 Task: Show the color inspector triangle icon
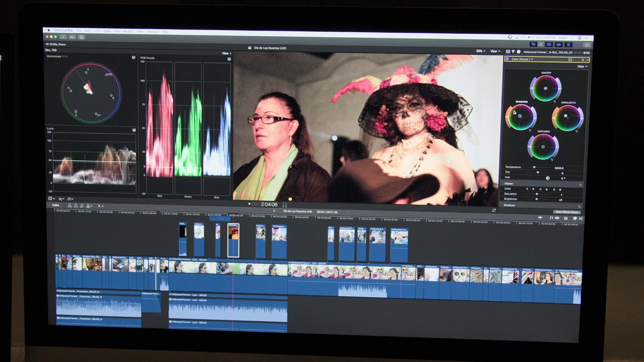(x=513, y=52)
